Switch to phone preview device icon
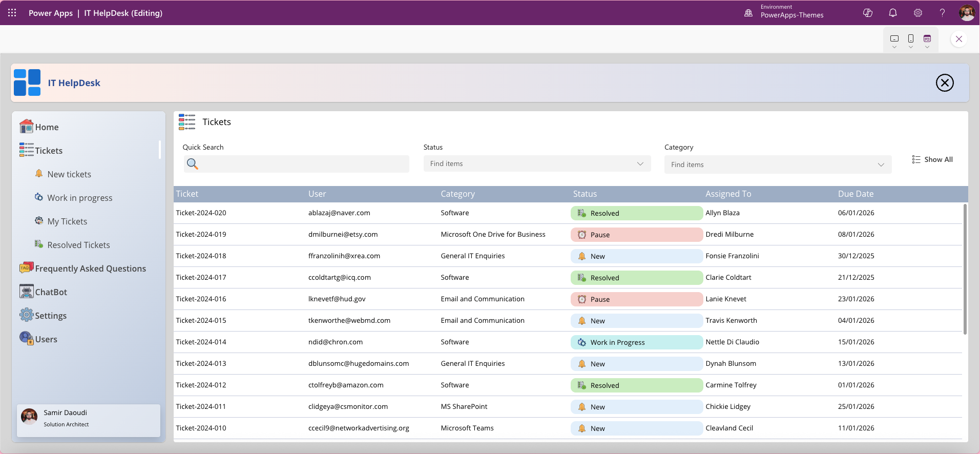Image resolution: width=980 pixels, height=454 pixels. [x=911, y=38]
